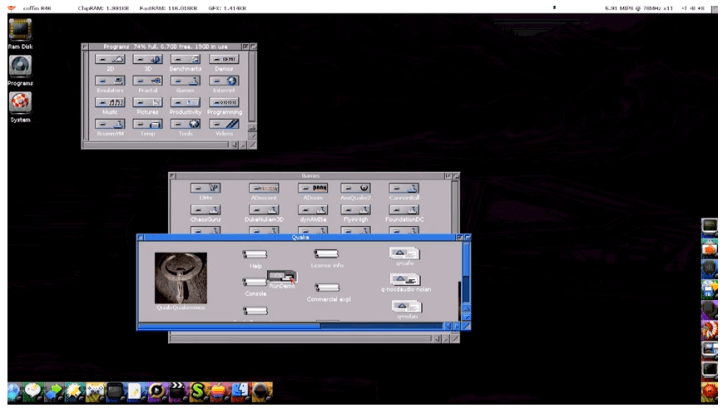The width and height of the screenshot is (723, 408).
Task: Select the Quake window title bar
Action: [300, 238]
